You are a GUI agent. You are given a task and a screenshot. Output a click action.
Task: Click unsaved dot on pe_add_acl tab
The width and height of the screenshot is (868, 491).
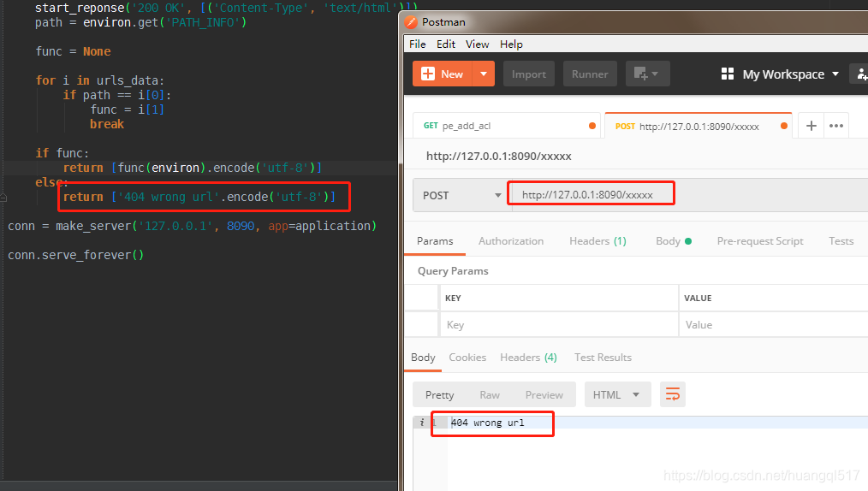click(x=592, y=126)
